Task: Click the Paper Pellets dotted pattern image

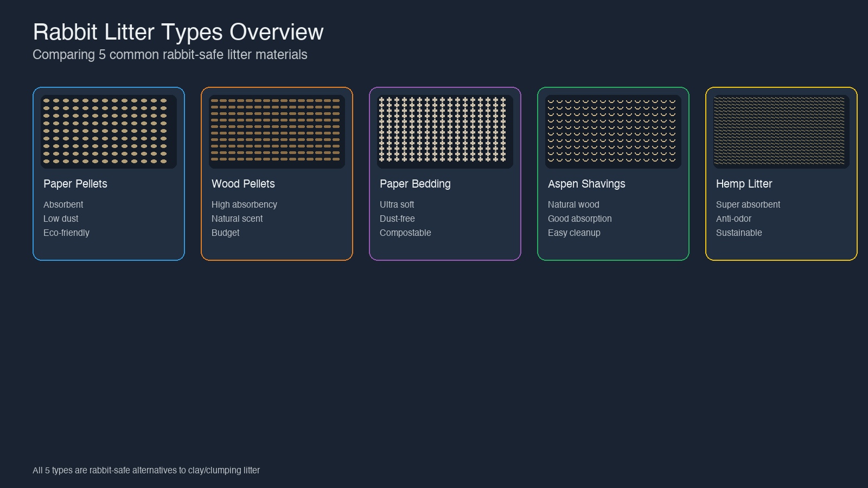Action: pos(108,131)
